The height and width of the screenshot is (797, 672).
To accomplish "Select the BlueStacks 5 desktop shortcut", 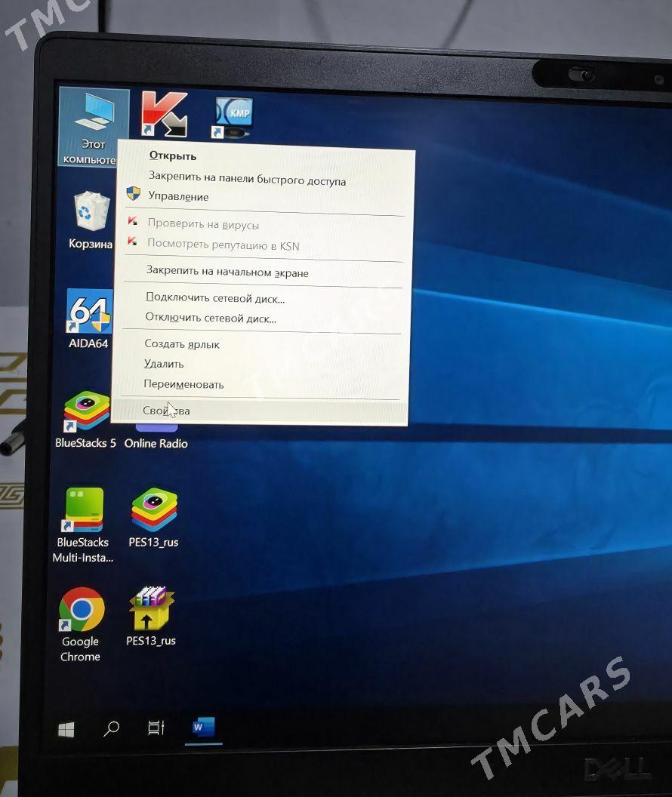I will 86,420.
